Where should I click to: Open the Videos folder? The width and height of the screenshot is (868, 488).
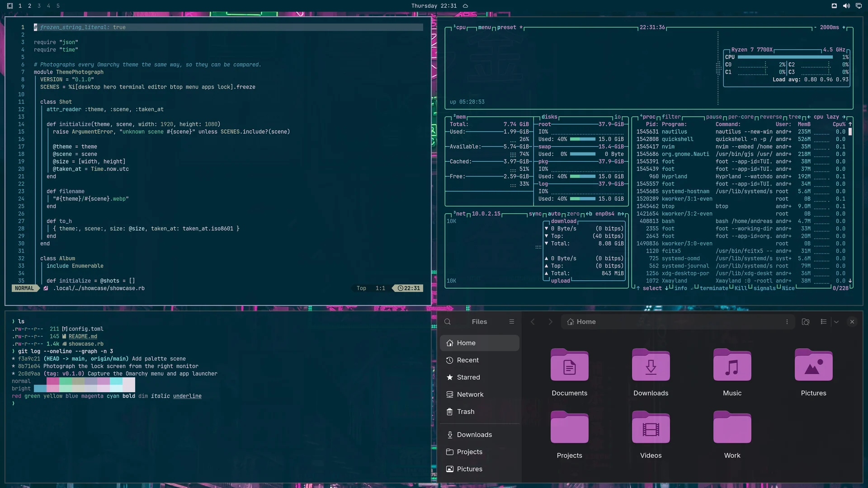651,435
